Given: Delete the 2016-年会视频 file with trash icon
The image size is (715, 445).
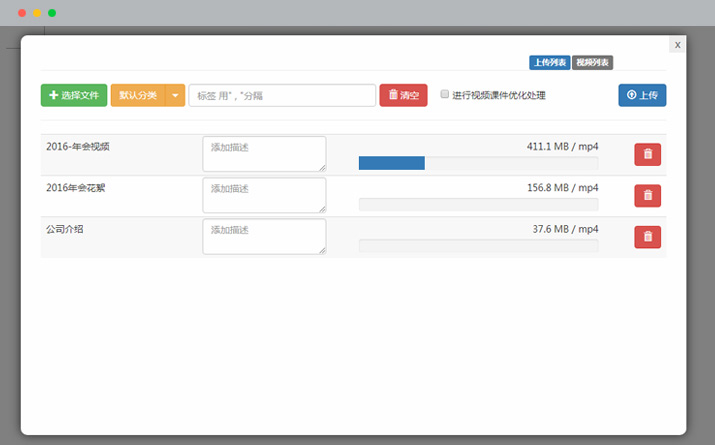Looking at the screenshot, I should (x=647, y=154).
